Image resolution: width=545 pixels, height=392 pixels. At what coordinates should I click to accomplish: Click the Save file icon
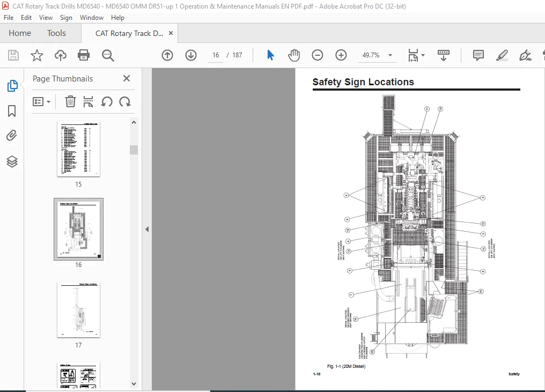coord(13,55)
